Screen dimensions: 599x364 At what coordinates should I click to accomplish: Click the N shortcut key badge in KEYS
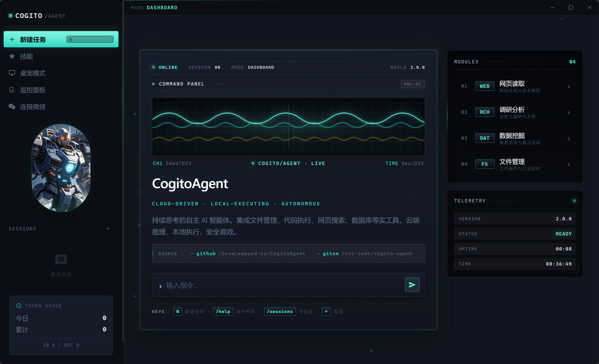(x=178, y=312)
